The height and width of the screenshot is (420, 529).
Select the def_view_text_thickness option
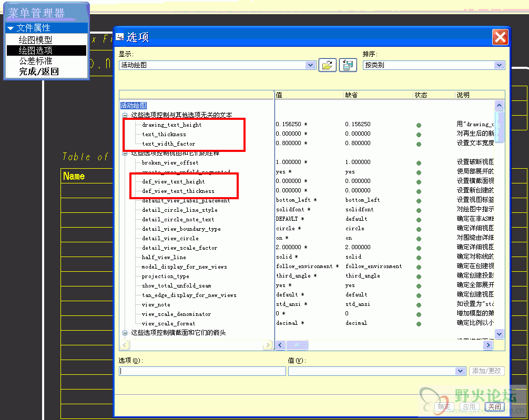tap(178, 191)
